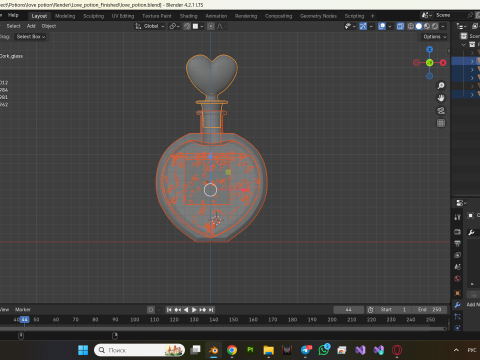Open the viewport Object menu
The height and width of the screenshot is (360, 480).
(49, 26)
